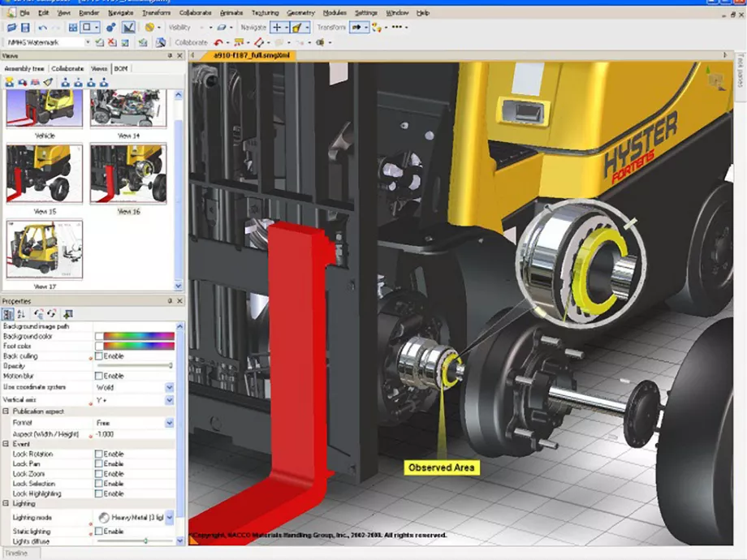This screenshot has width=747, height=560.
Task: Click the categorized view icon in Properties
Action: pyautogui.click(x=8, y=314)
